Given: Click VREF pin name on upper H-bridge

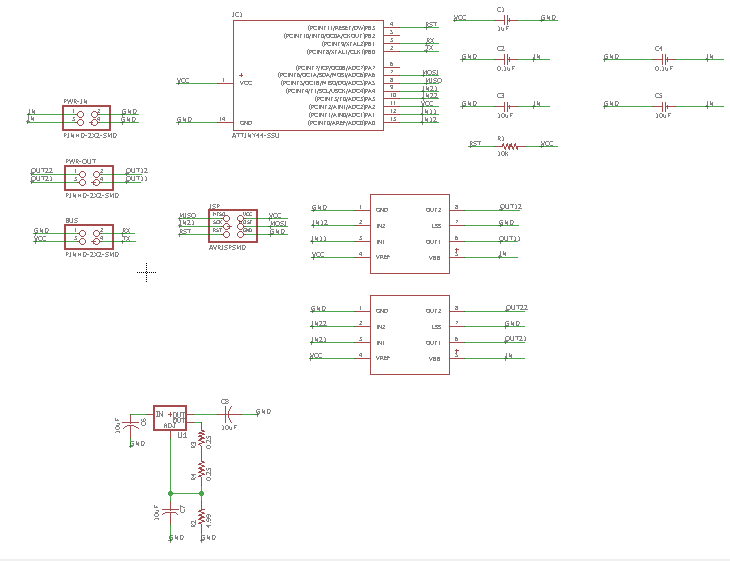Looking at the screenshot, I should coord(383,257).
